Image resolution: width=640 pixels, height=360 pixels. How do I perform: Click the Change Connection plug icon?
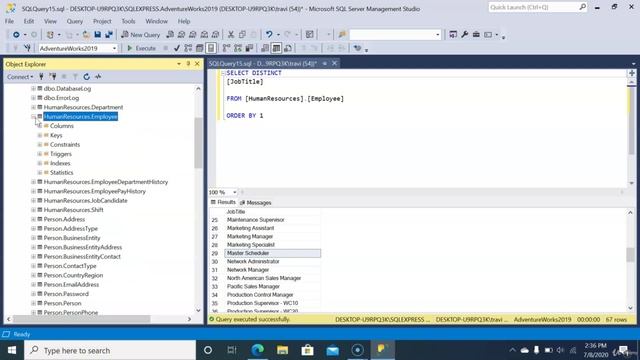(x=27, y=48)
